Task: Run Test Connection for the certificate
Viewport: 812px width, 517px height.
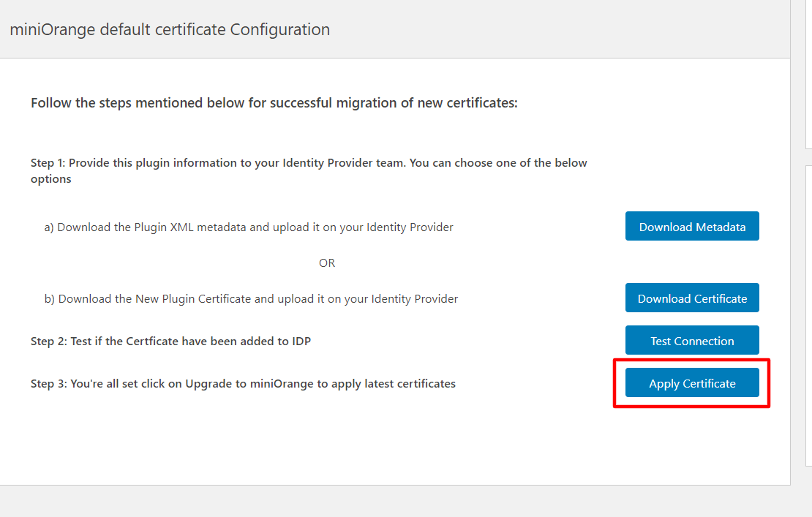Action: point(692,341)
